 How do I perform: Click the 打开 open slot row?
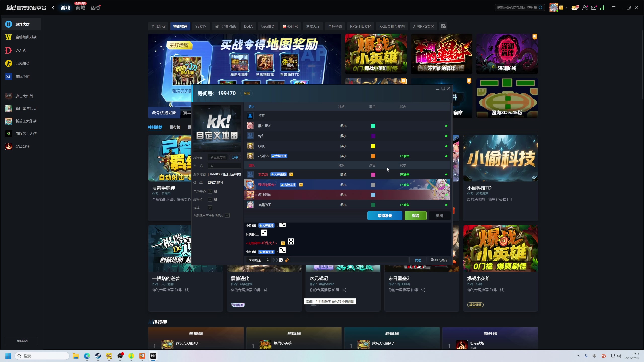pos(347,116)
